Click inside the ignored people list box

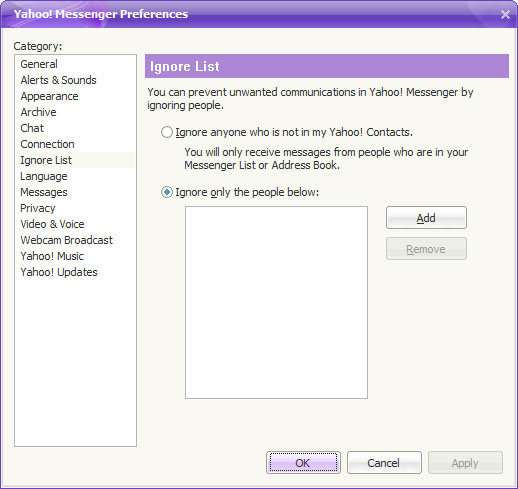coord(276,302)
